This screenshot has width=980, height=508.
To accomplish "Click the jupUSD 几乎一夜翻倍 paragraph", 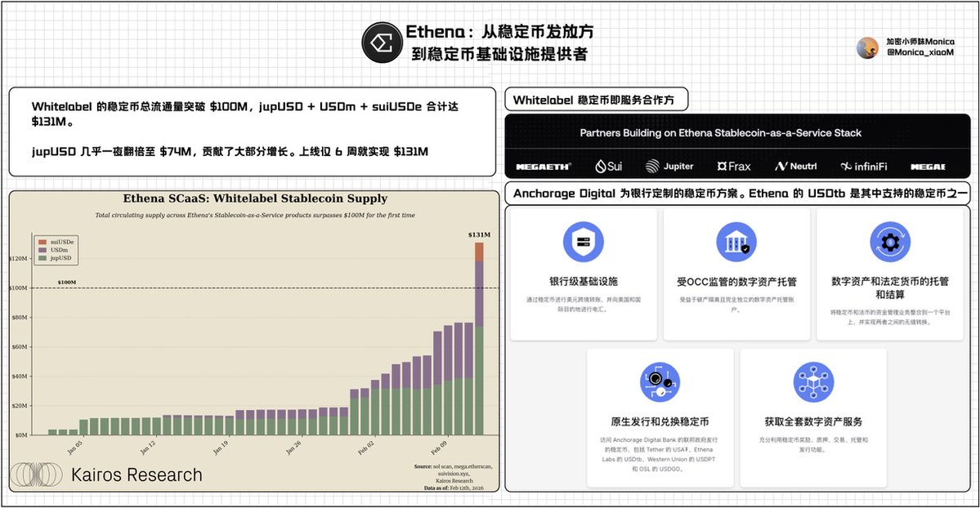I will coord(230,152).
